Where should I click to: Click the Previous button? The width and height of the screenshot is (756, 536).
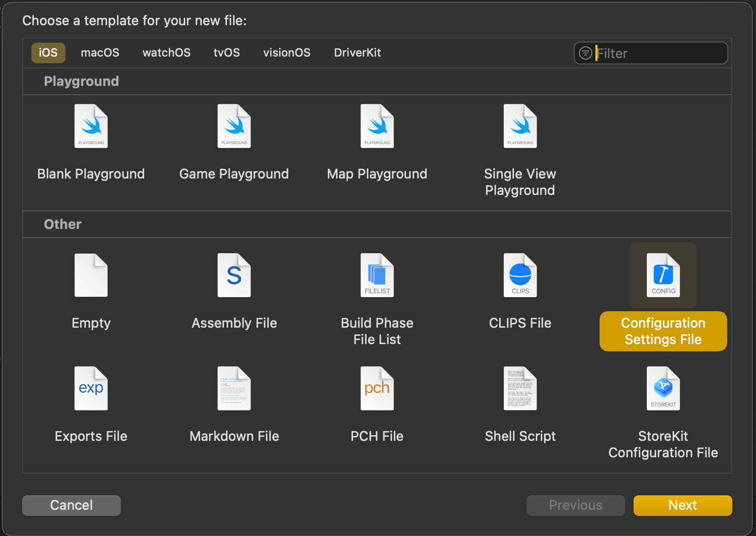pos(575,505)
